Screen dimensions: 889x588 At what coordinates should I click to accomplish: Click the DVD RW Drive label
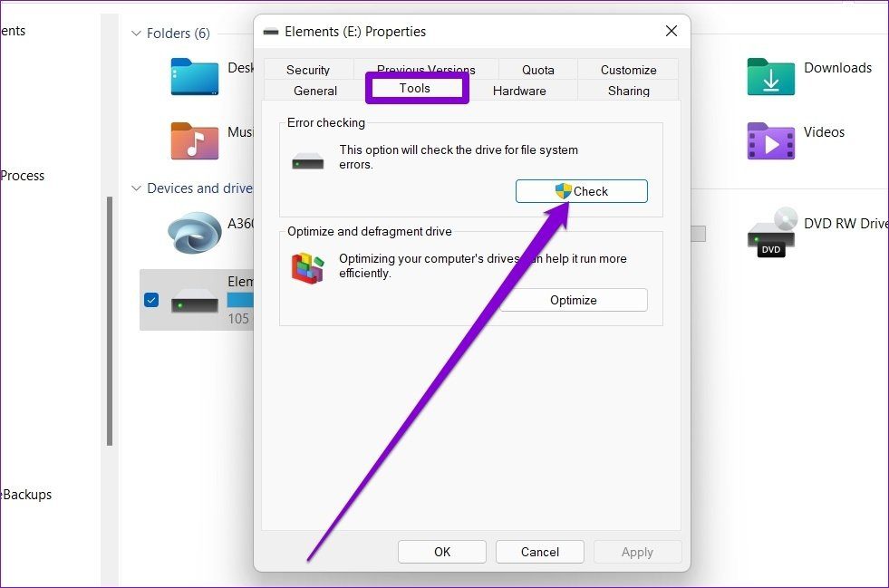tap(846, 224)
